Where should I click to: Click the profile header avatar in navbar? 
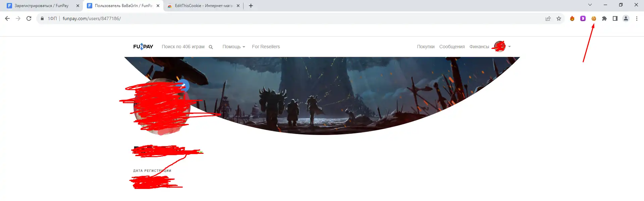[x=500, y=47]
